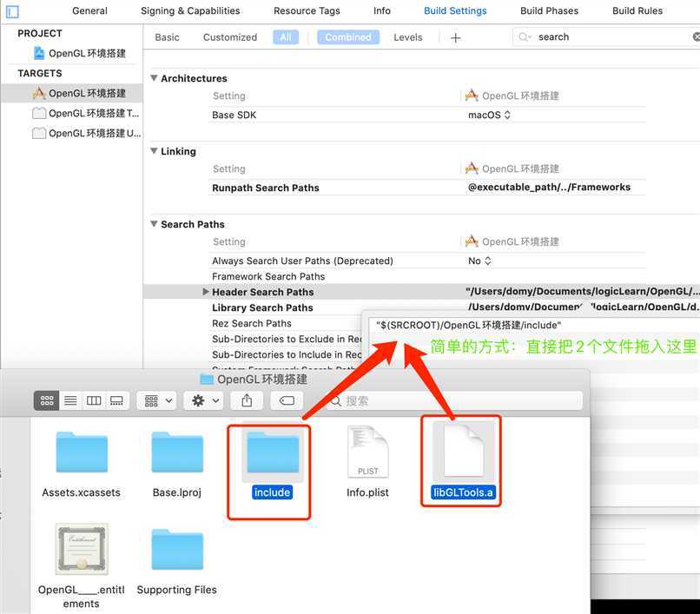Click the Finder share button
Image resolution: width=700 pixels, height=614 pixels.
pyautogui.click(x=247, y=400)
